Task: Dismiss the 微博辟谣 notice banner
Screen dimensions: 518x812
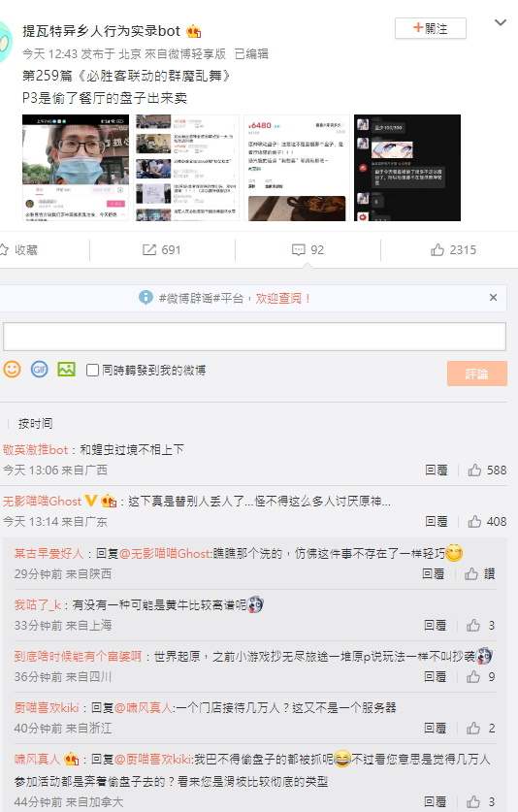Action: 493,297
